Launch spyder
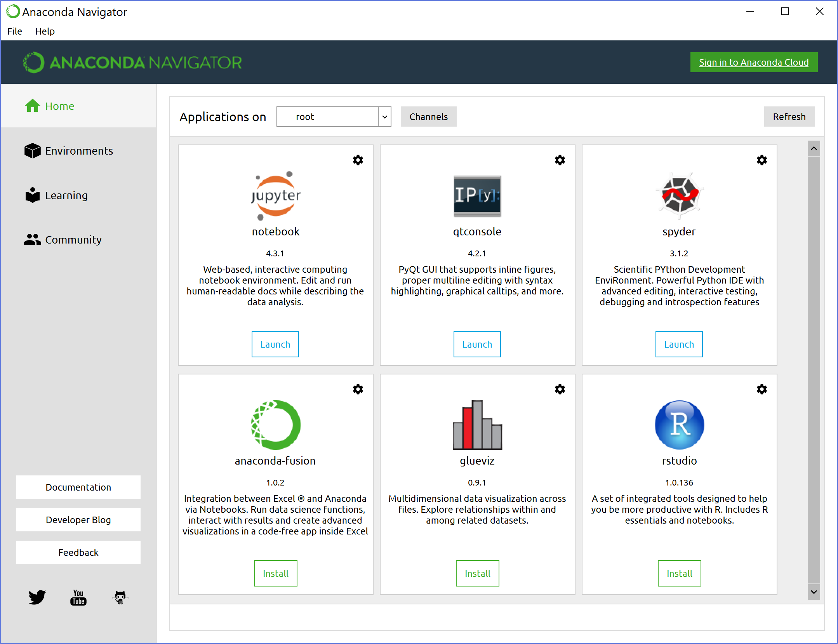This screenshot has height=644, width=838. point(679,344)
